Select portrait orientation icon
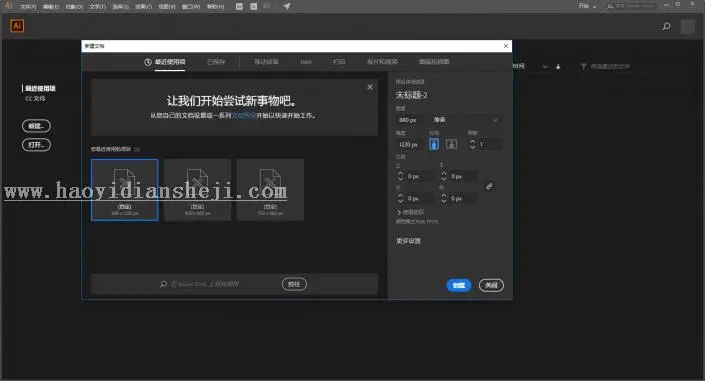The image size is (705, 381). (x=434, y=144)
